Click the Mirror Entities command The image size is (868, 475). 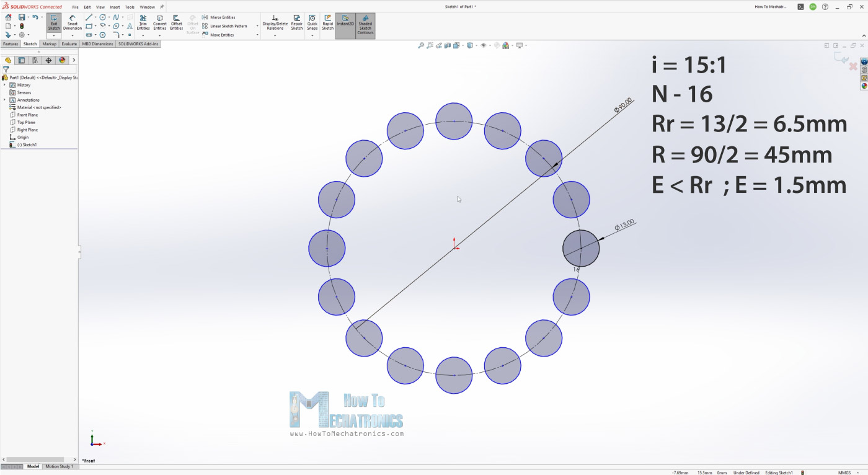pos(222,17)
